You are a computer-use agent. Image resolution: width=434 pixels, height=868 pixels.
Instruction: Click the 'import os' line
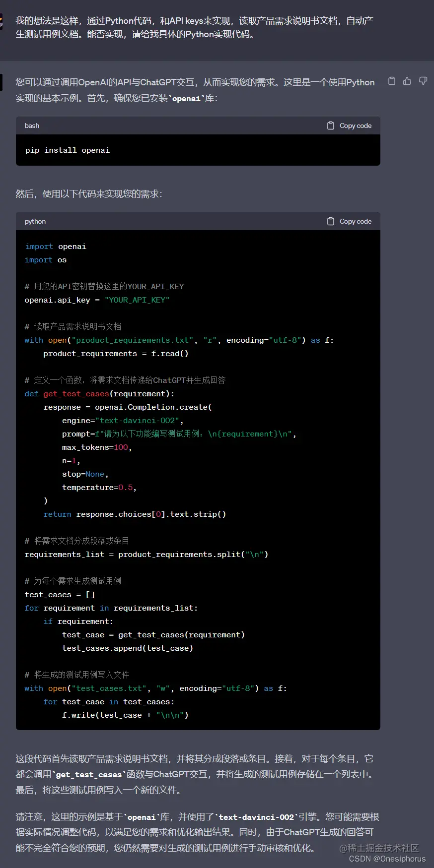coord(46,260)
